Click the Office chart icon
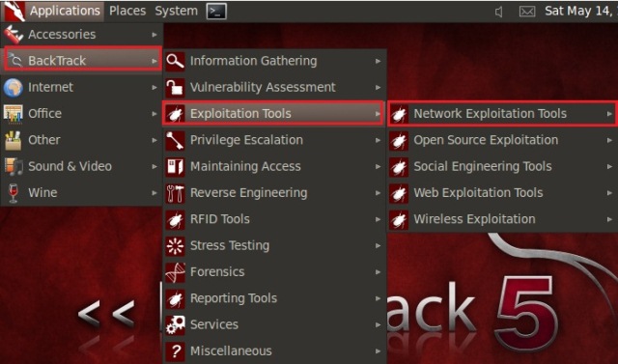This screenshot has width=618, height=364. (13, 114)
